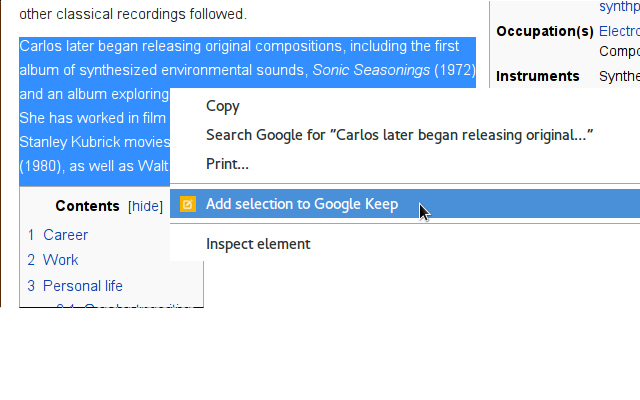640x400 pixels.
Task: Go to the Personal life section
Action: (82, 286)
